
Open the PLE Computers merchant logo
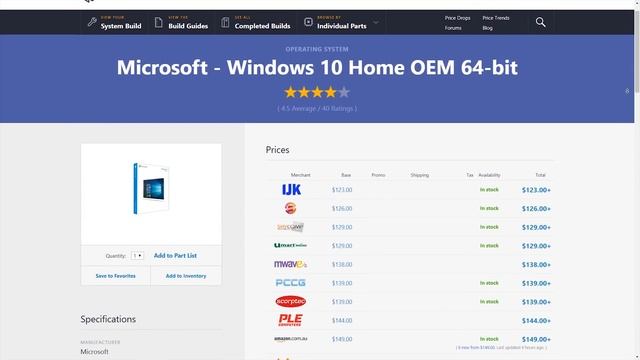(x=290, y=320)
